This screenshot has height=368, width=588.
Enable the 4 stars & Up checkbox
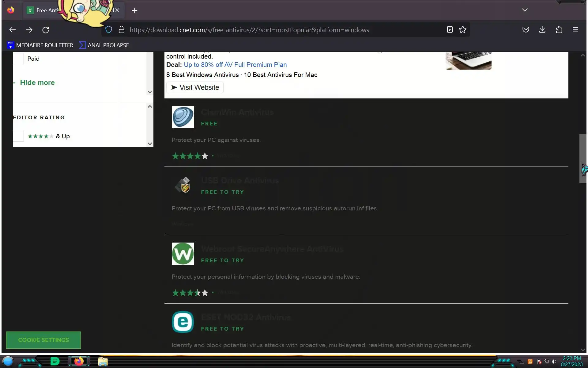[18, 136]
